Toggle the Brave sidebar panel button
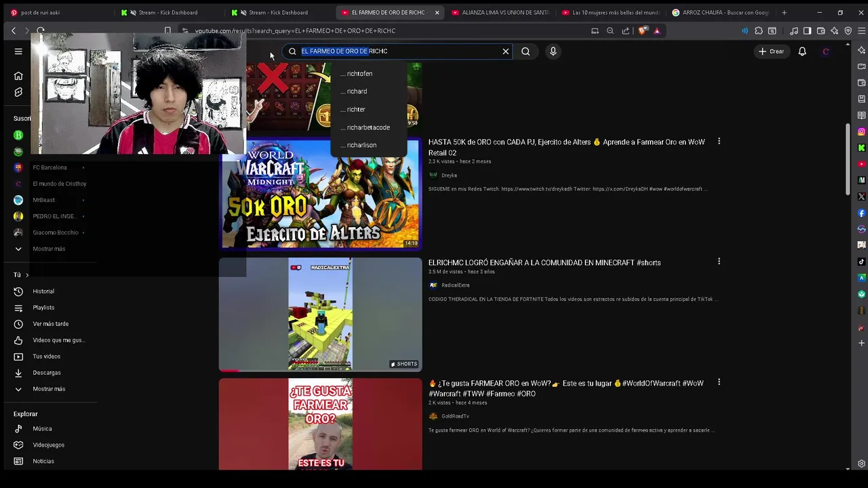This screenshot has height=488, width=868. 807,30
